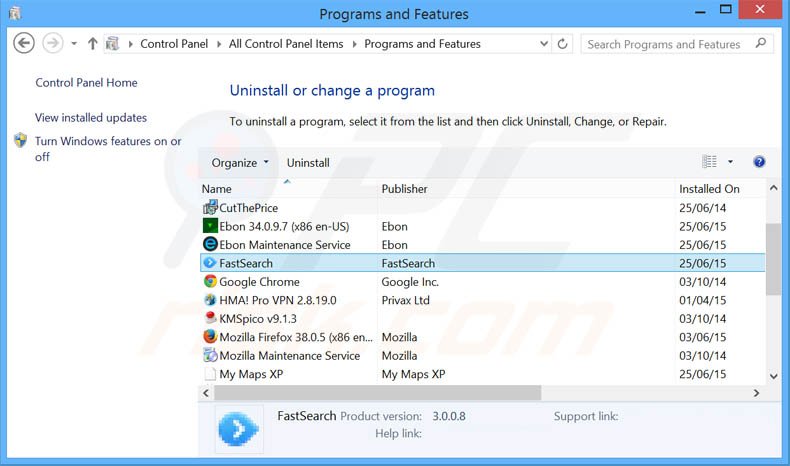The height and width of the screenshot is (466, 790).
Task: Select the Ebon 34.0.9.7 icon
Action: (x=210, y=226)
